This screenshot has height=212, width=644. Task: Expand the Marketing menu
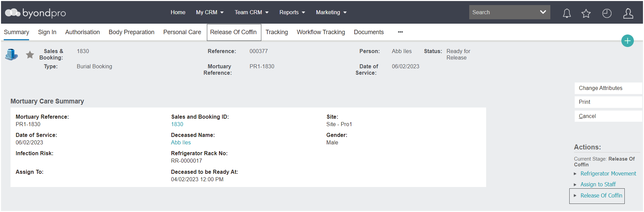pos(331,12)
